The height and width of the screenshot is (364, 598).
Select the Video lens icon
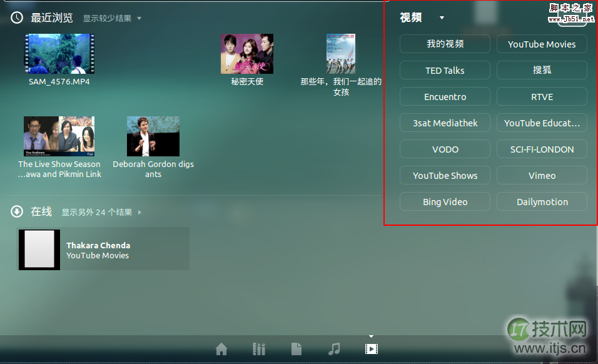pos(372,349)
